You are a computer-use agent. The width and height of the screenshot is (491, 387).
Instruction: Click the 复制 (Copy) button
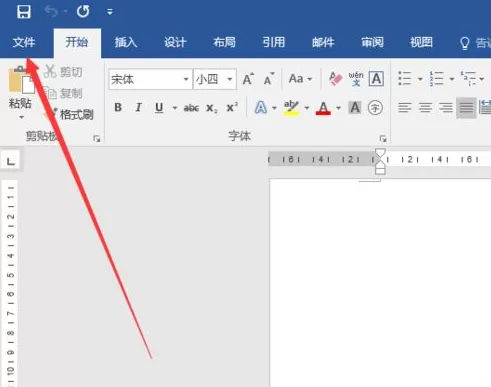click(x=63, y=93)
